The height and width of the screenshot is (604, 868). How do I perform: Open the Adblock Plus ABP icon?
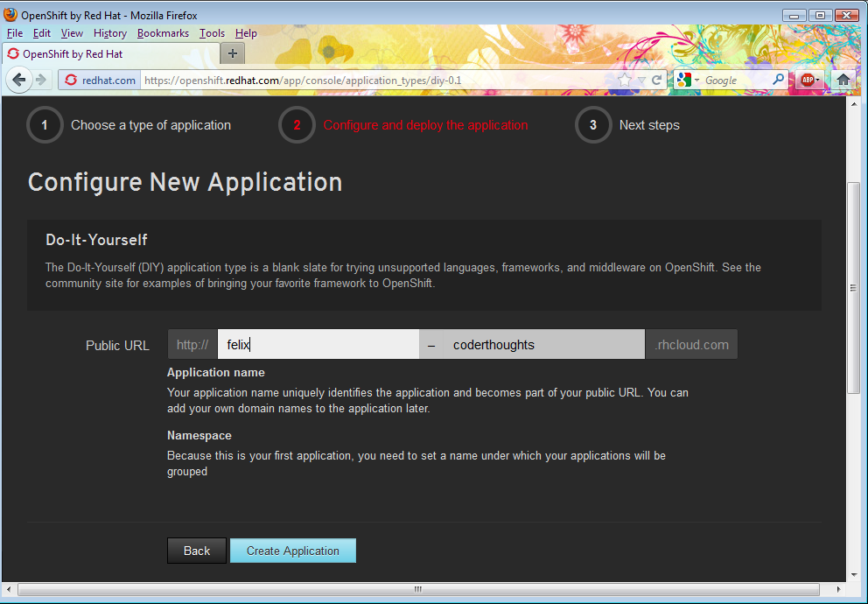(x=809, y=81)
